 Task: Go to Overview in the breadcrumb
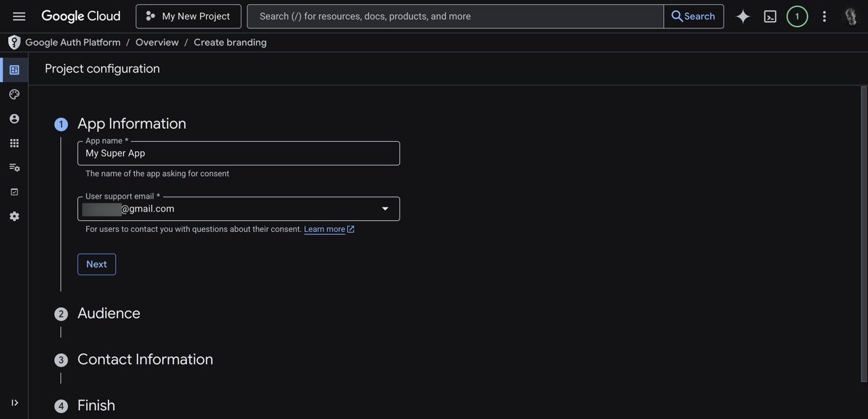[x=157, y=42]
